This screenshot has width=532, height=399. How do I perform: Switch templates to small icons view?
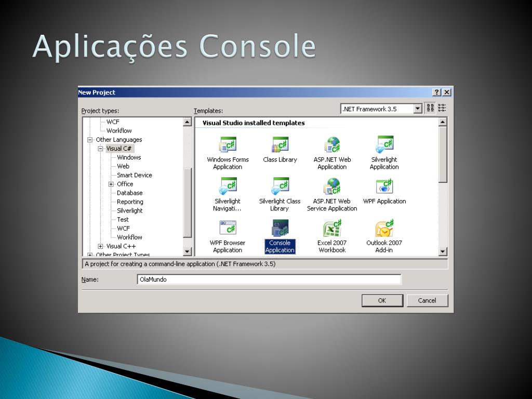tap(442, 108)
